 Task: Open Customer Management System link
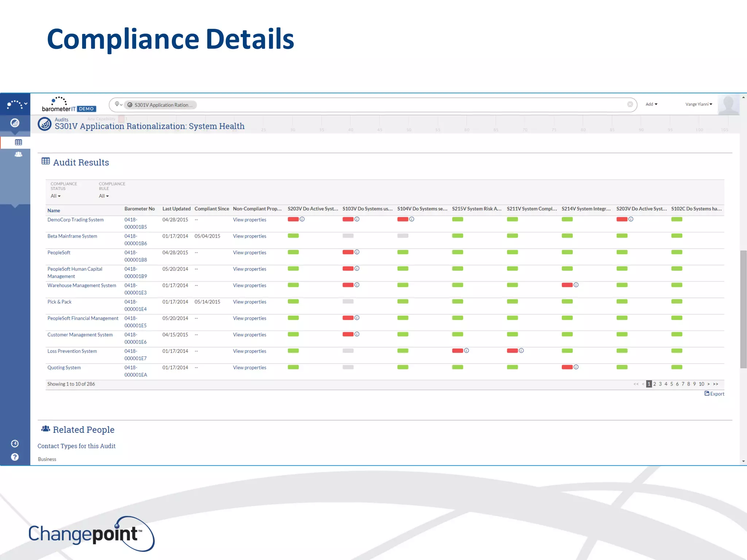[80, 335]
